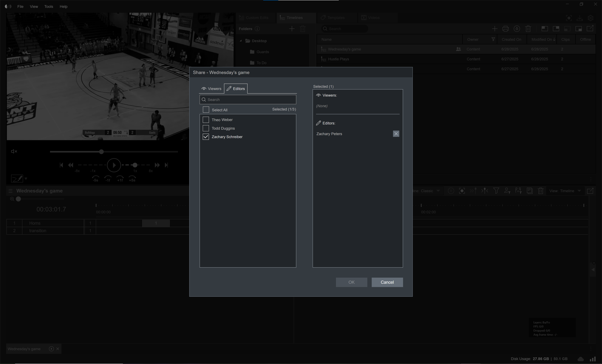This screenshot has height=364, width=602.
Task: Click the timeline filter funnel icon
Action: click(x=496, y=191)
